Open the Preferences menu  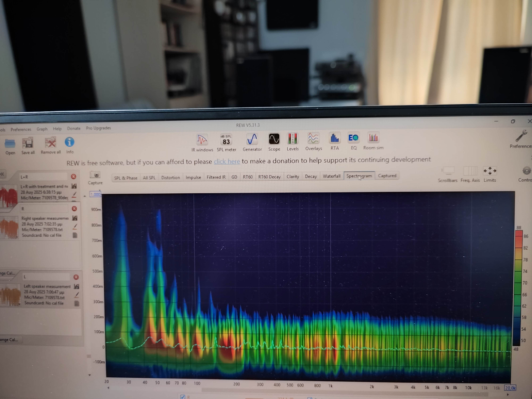21,129
